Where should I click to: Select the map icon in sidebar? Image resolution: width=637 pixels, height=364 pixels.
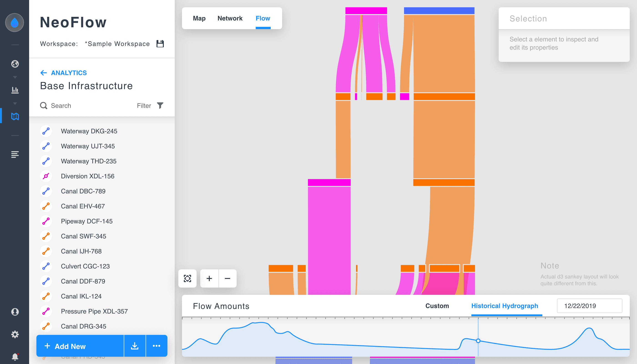15,116
